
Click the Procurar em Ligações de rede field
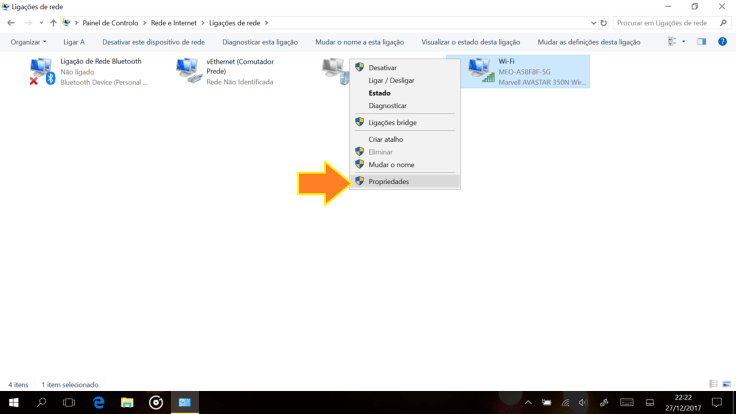pyautogui.click(x=665, y=23)
